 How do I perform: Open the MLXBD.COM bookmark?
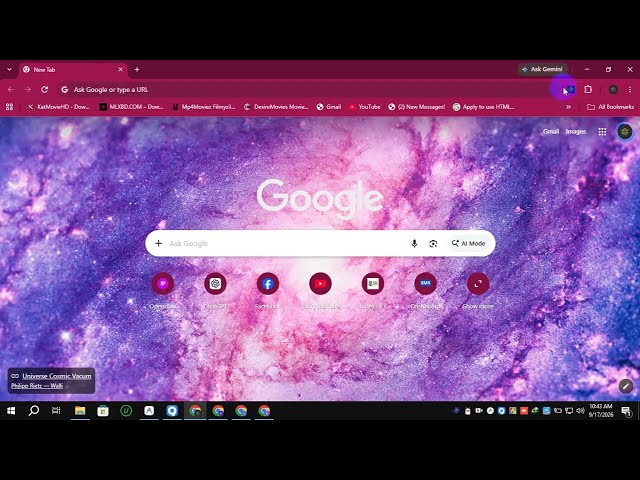click(132, 107)
